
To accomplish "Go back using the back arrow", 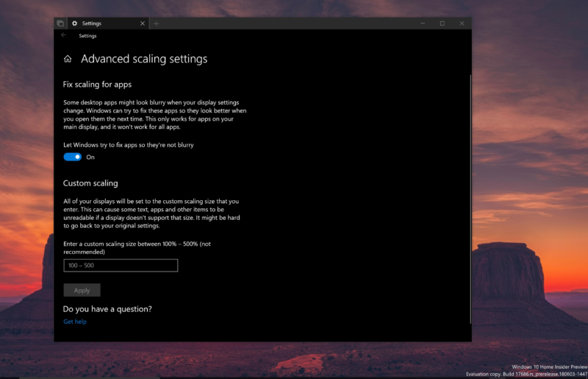I will point(63,35).
